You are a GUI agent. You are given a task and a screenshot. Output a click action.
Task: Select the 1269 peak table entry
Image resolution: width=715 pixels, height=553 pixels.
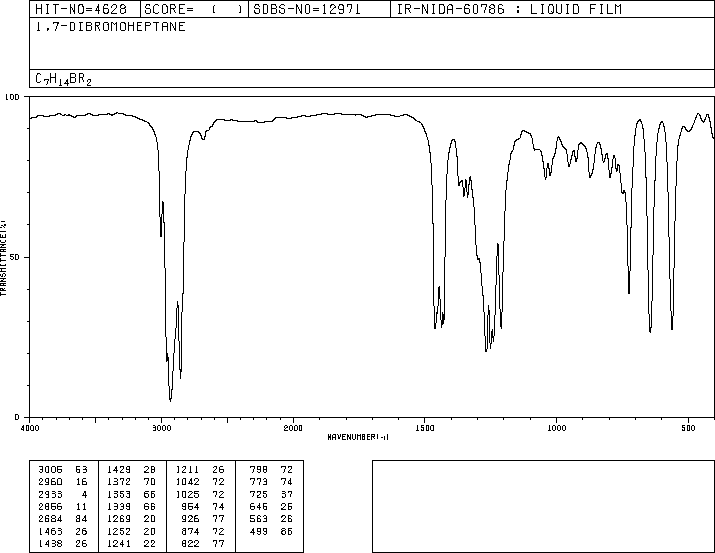click(x=119, y=519)
